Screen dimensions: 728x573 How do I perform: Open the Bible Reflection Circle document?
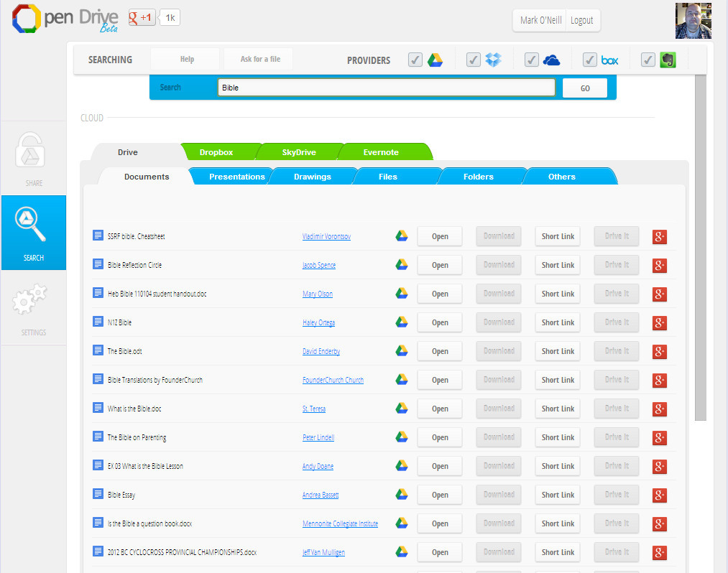[x=441, y=265]
